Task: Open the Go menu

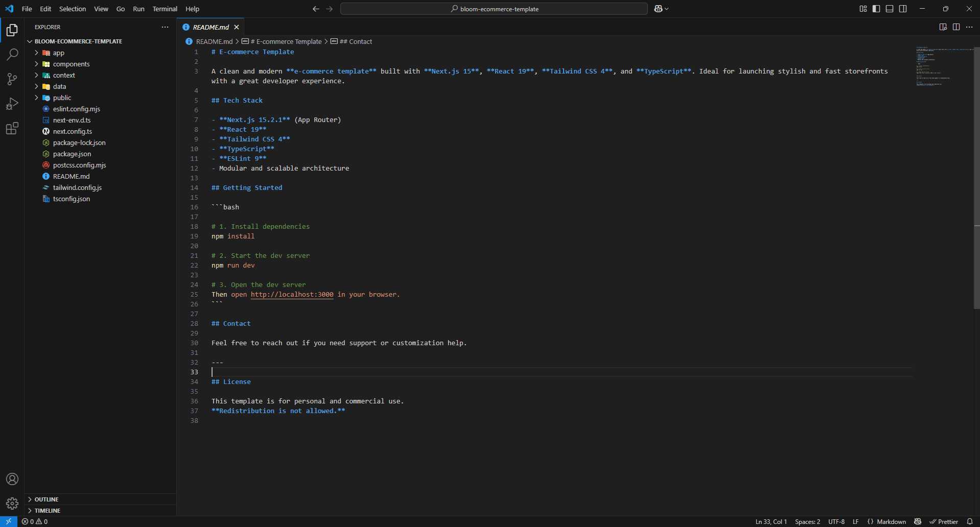Action: coord(121,9)
